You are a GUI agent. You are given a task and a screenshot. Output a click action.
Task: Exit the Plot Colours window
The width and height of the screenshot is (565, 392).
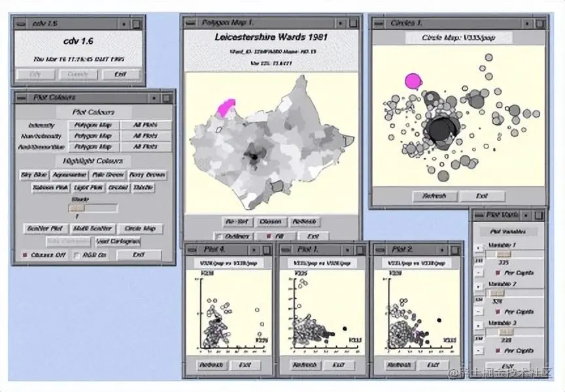click(139, 255)
